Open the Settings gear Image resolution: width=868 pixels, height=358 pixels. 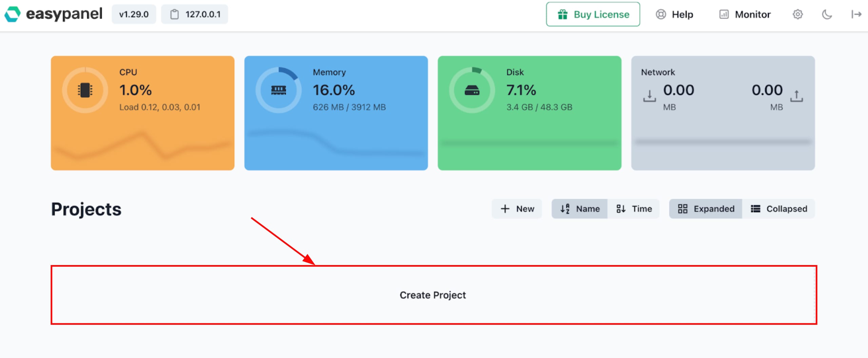click(x=798, y=14)
